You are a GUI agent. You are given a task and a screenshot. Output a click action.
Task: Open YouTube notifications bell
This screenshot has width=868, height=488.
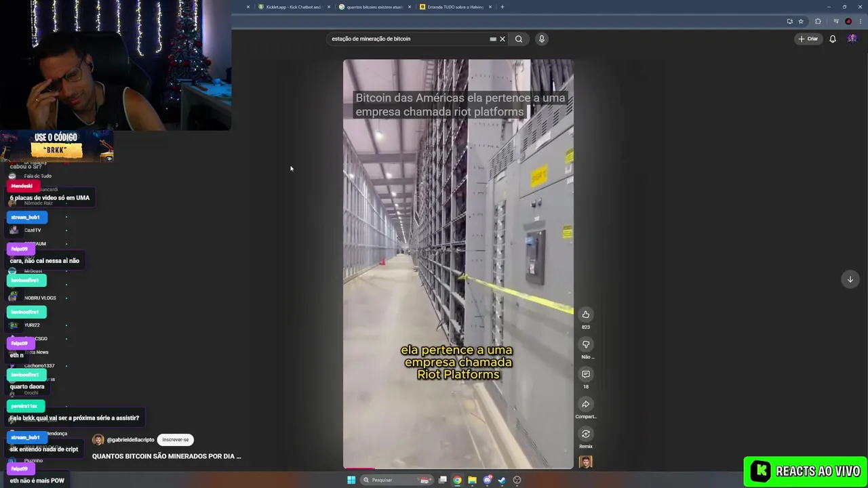[x=833, y=39]
